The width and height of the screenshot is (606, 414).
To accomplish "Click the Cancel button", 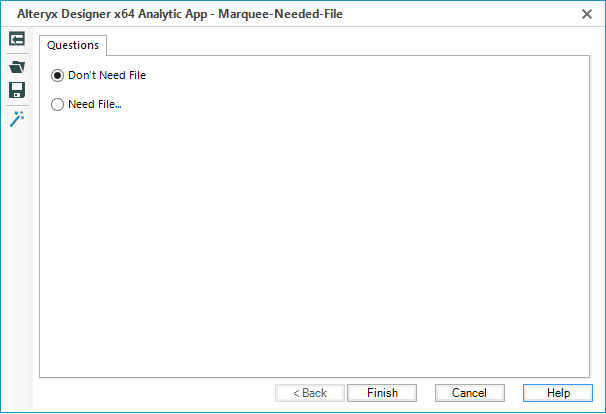I will pyautogui.click(x=468, y=393).
